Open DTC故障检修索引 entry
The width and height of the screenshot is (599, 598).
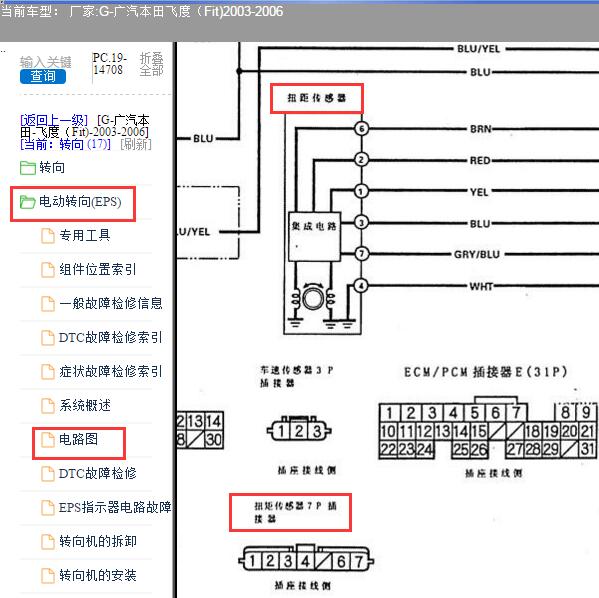coord(111,337)
